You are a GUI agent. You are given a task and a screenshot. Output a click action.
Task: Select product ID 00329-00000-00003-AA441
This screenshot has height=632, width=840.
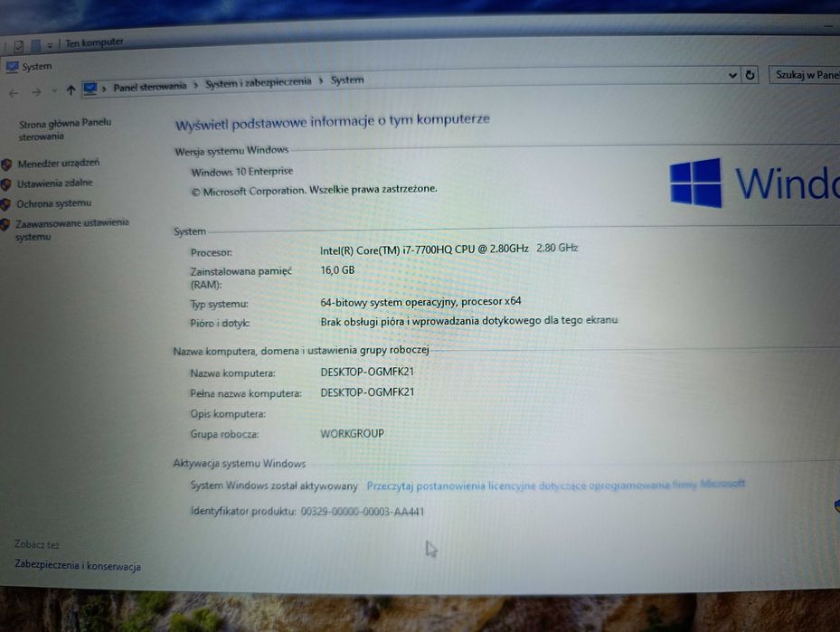(363, 511)
